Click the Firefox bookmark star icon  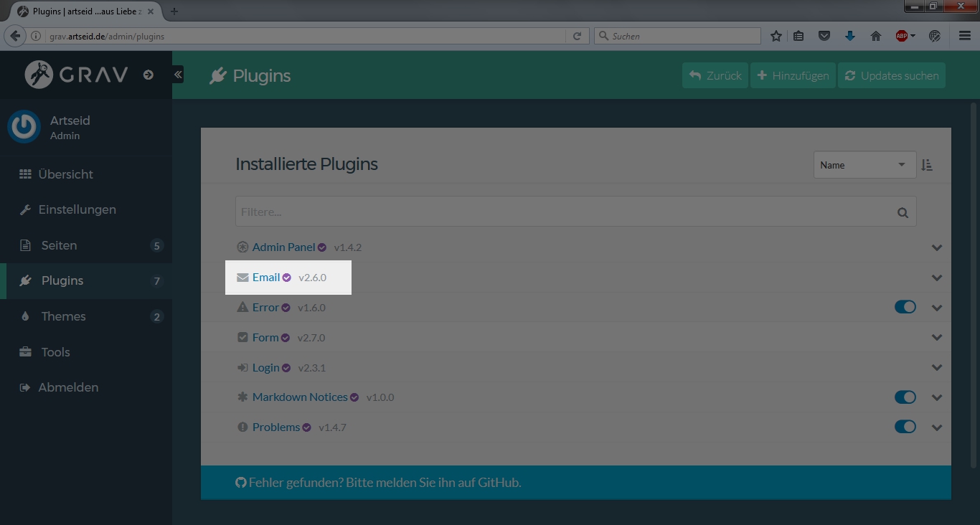coord(776,36)
